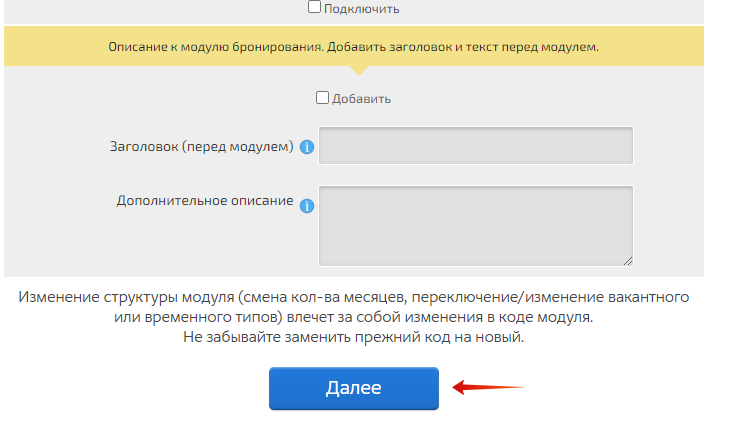Click the Изменение структуры модуля notice text
The width and height of the screenshot is (746, 429).
(353, 307)
